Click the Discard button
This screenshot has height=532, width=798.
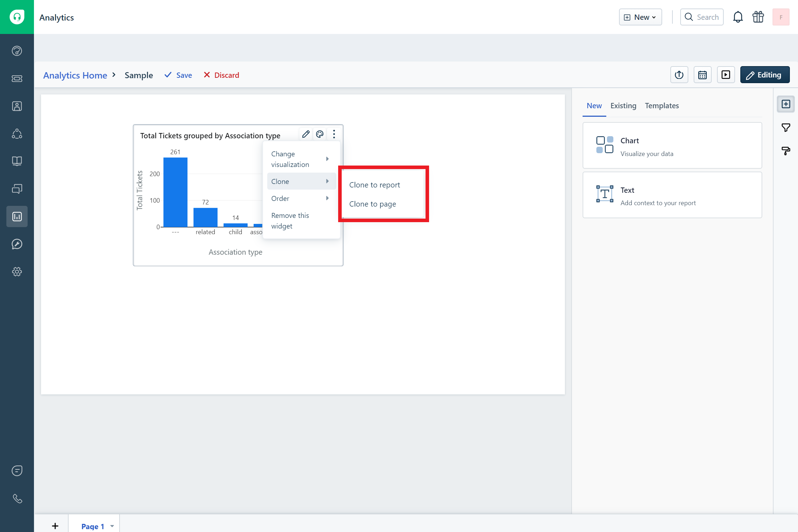222,75
